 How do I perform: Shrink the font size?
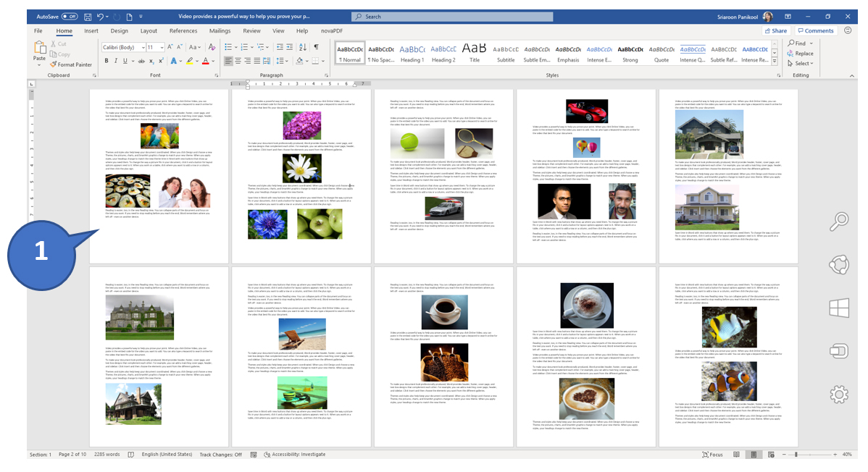(x=180, y=47)
